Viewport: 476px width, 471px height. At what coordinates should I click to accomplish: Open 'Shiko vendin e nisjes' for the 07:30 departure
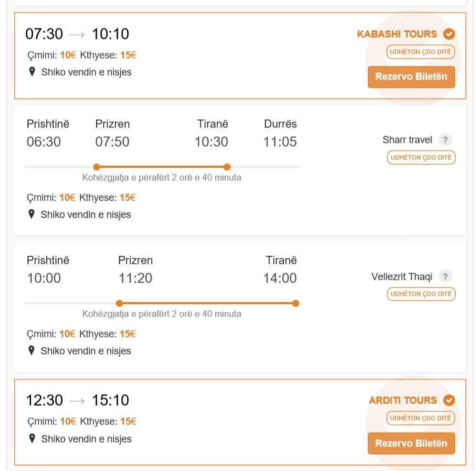pyautogui.click(x=86, y=72)
